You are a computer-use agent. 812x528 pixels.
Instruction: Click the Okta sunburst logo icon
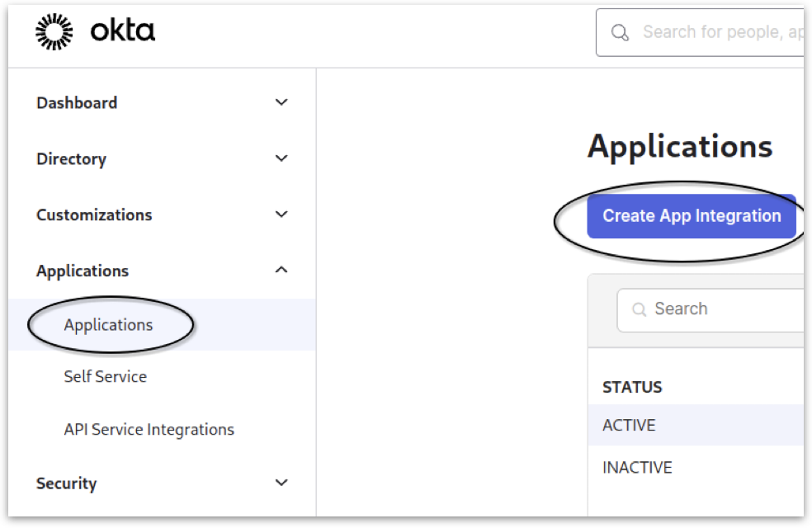point(54,32)
